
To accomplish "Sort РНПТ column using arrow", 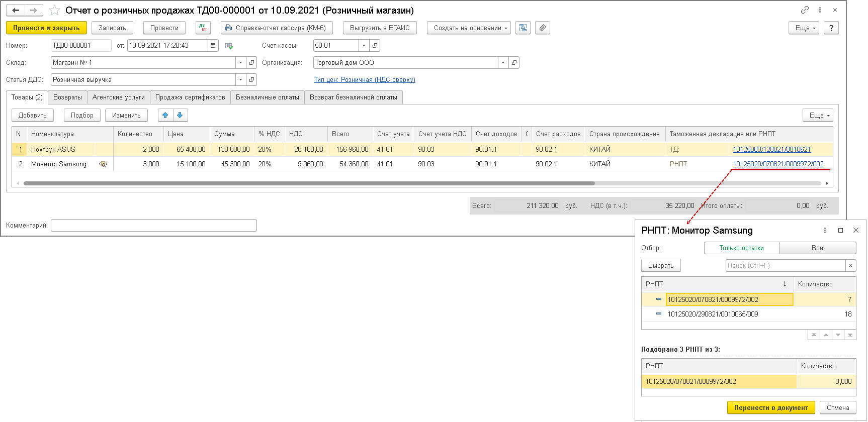I will [785, 284].
